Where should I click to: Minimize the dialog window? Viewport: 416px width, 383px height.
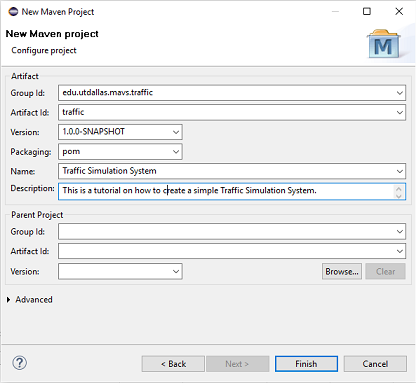pyautogui.click(x=335, y=12)
